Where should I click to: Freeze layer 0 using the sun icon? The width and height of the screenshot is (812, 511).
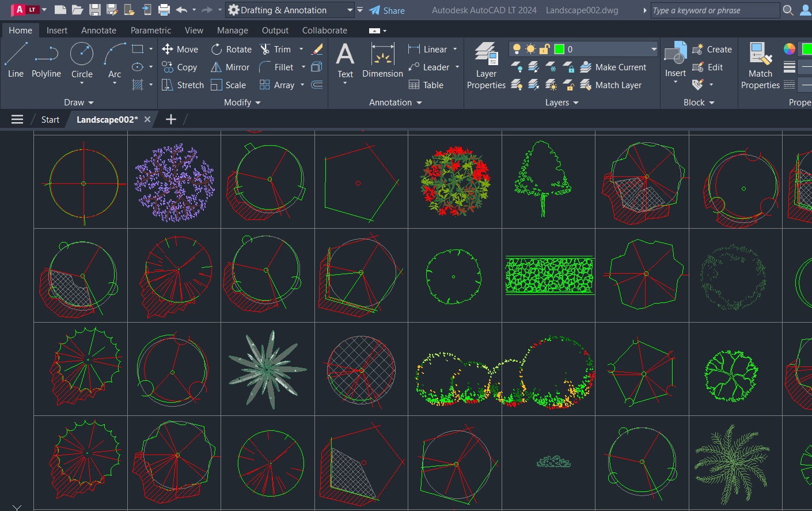pos(530,49)
